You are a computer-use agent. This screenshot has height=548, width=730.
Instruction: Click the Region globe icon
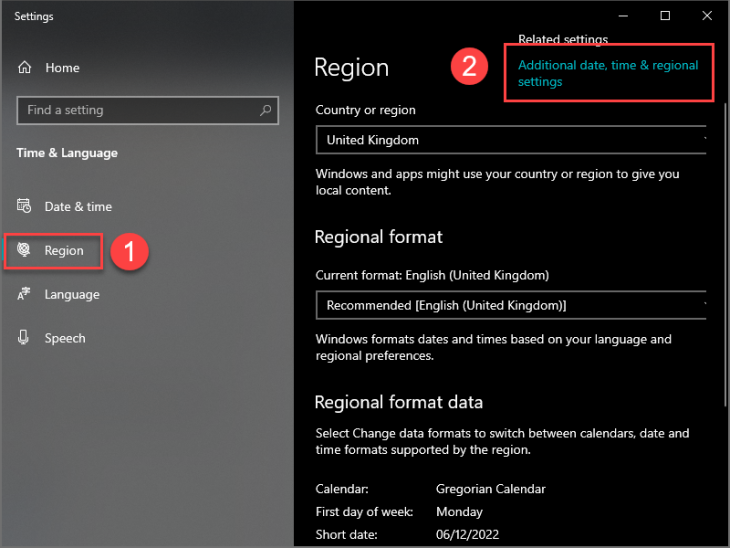[x=25, y=251]
